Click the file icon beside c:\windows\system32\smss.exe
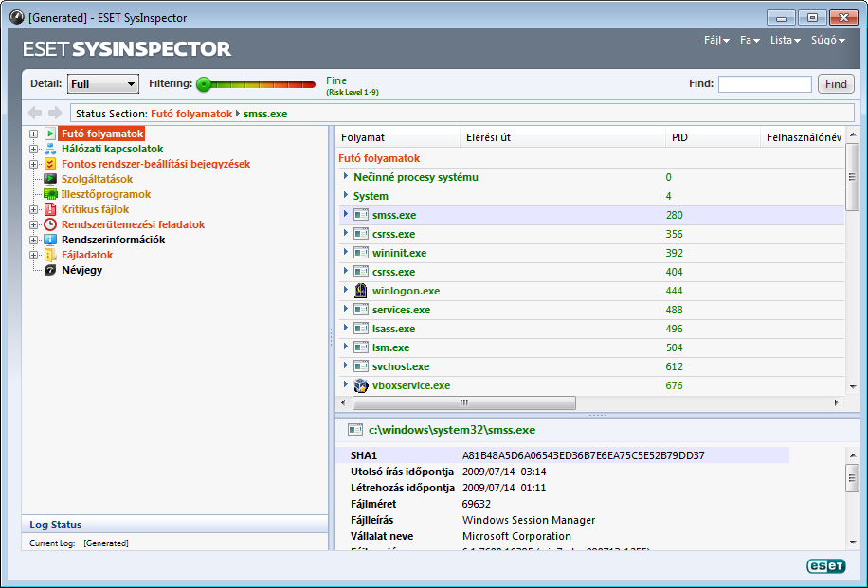 [x=354, y=430]
